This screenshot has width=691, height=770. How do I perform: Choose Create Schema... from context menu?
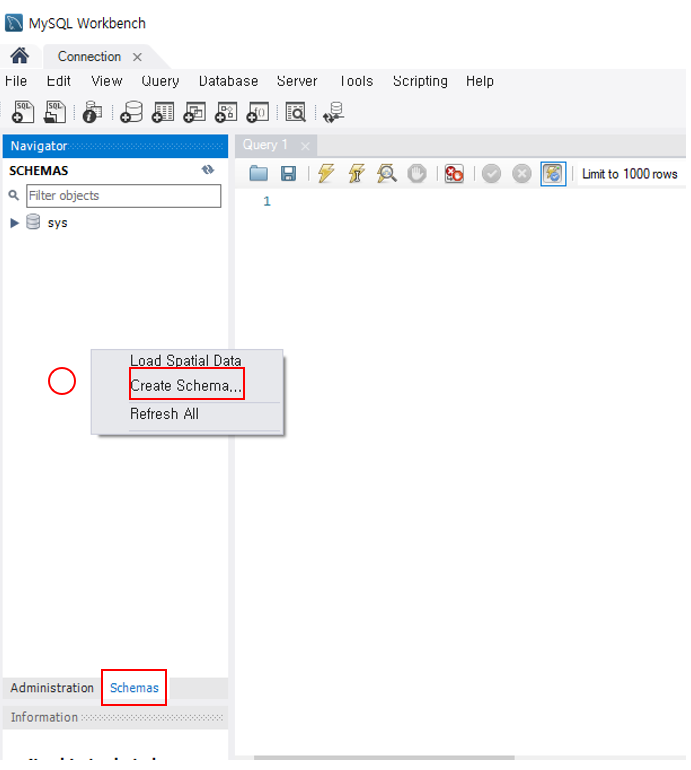tap(186, 385)
